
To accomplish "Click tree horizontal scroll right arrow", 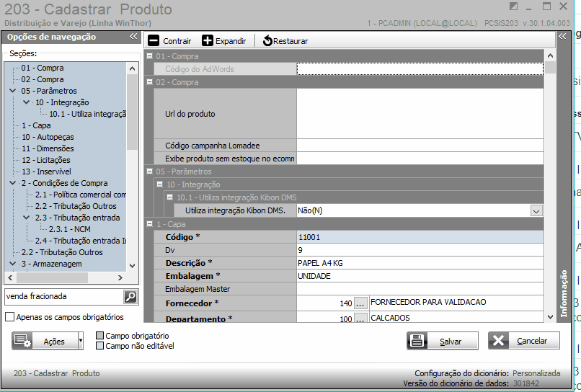I will (120, 277).
